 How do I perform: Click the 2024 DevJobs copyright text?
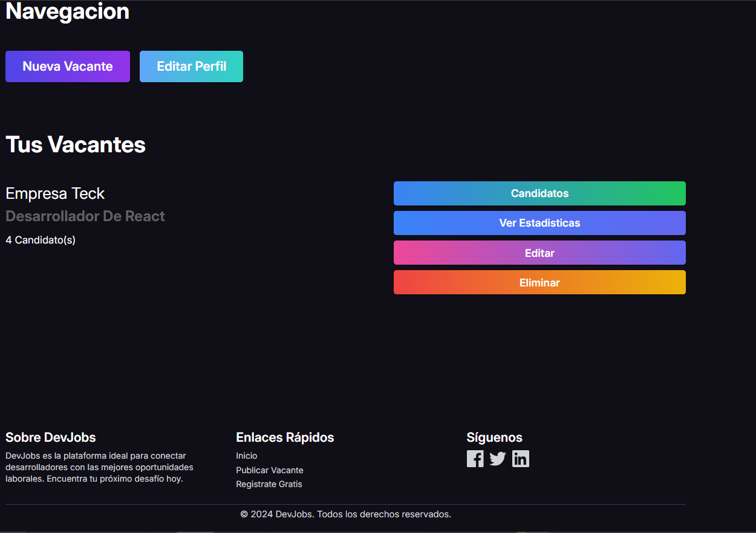346,514
